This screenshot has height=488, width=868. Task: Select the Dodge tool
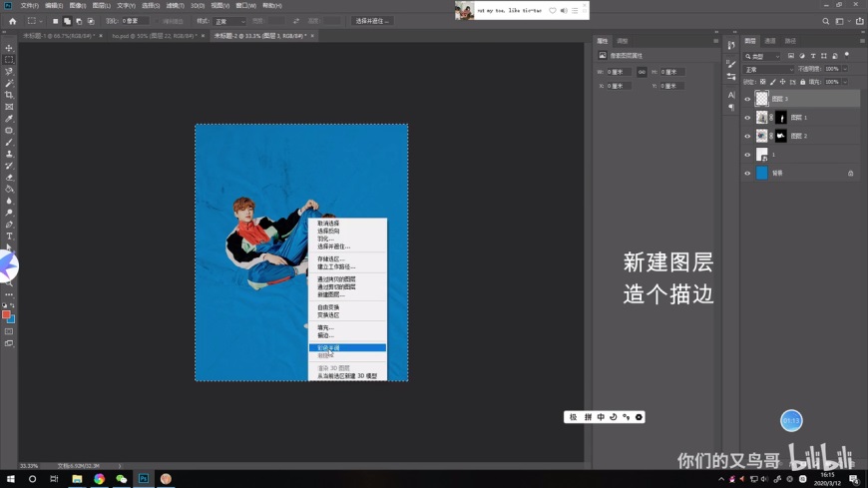[9, 213]
